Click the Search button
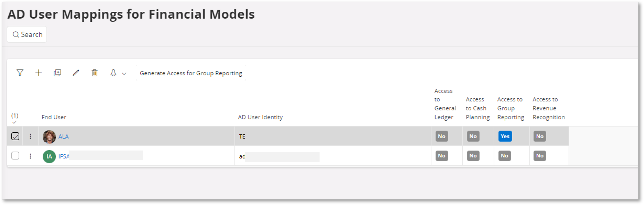Screen dimensions: 644x205 (x=27, y=34)
